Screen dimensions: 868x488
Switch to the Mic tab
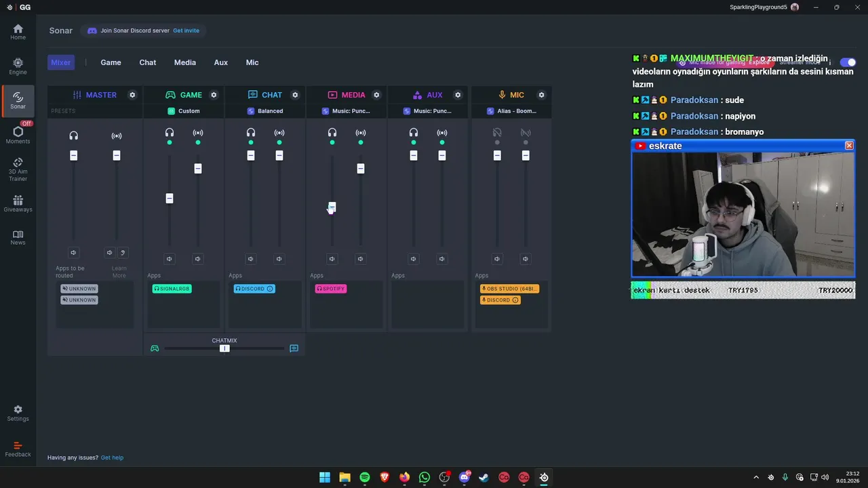[x=252, y=62]
